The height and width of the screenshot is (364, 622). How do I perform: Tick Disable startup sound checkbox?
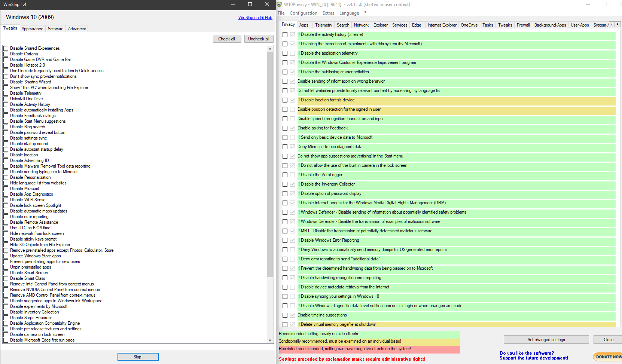tap(6, 144)
